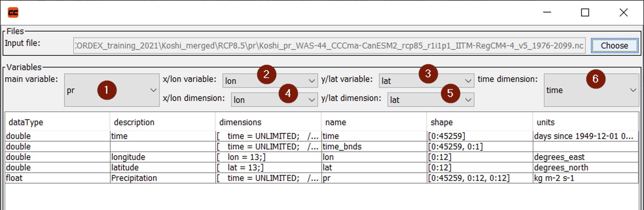
Task: Open the y/lat dimension dropdown
Action: coord(430,100)
